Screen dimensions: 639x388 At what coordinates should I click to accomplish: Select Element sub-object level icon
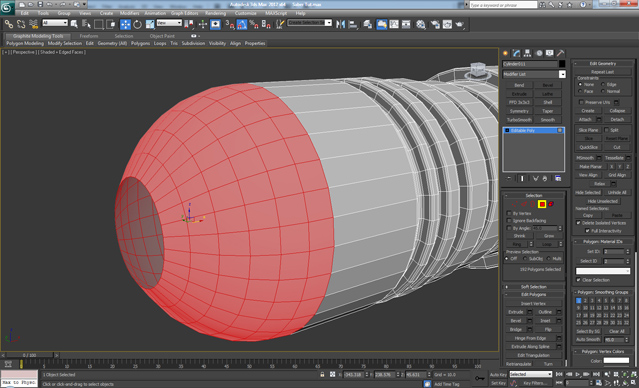[x=551, y=204]
